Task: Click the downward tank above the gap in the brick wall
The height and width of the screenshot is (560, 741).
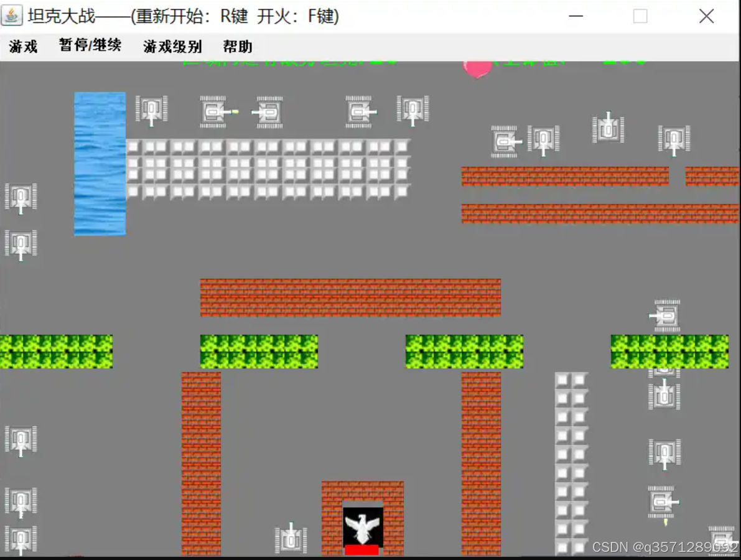Action: pyautogui.click(x=674, y=141)
